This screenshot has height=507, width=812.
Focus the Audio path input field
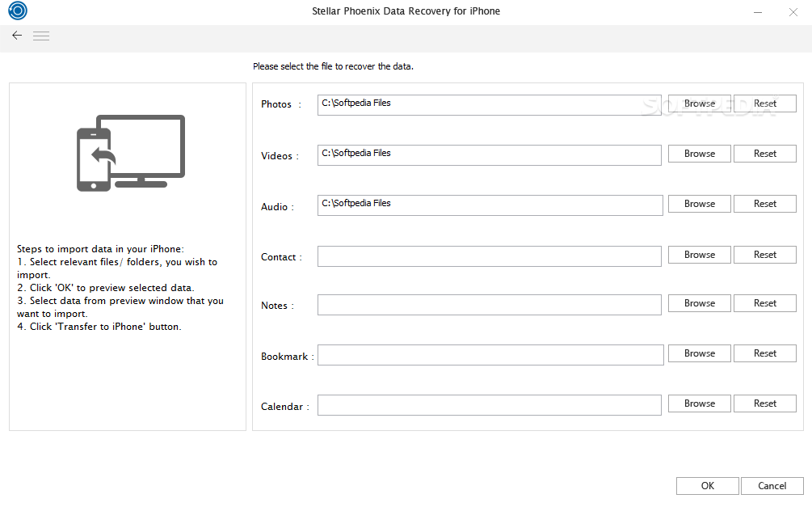click(490, 205)
